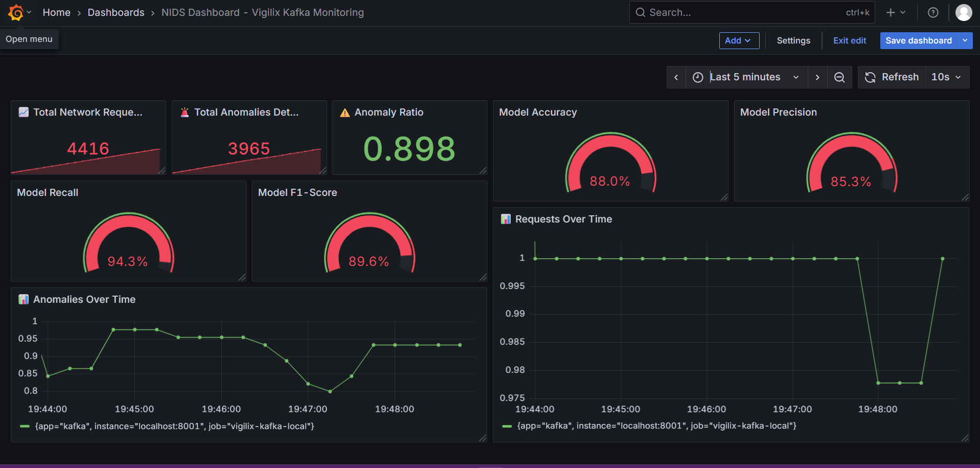The height and width of the screenshot is (468, 980).
Task: Expand the Save dashboard options arrow
Action: (965, 40)
